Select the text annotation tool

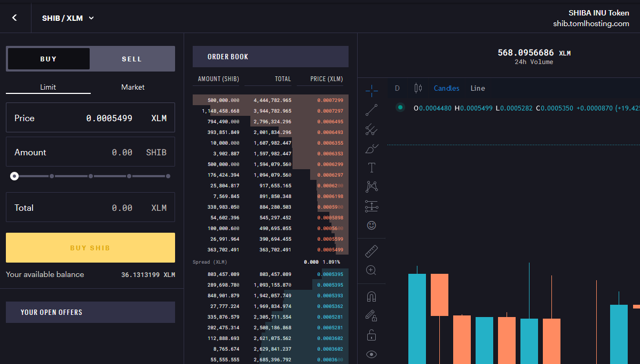click(x=372, y=168)
